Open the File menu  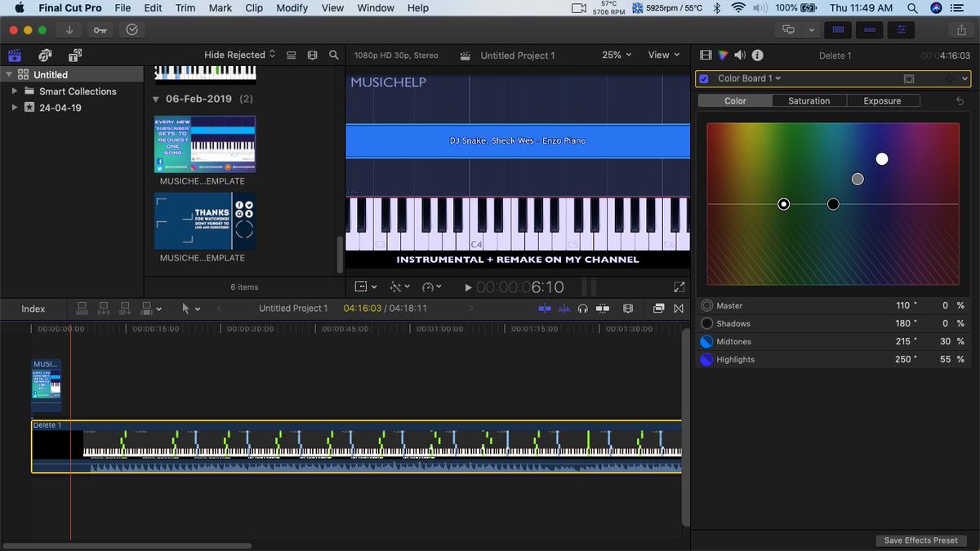122,7
